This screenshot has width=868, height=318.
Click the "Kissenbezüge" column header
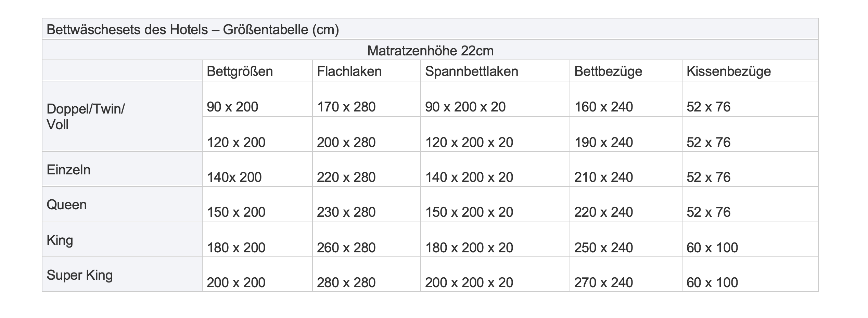(728, 71)
